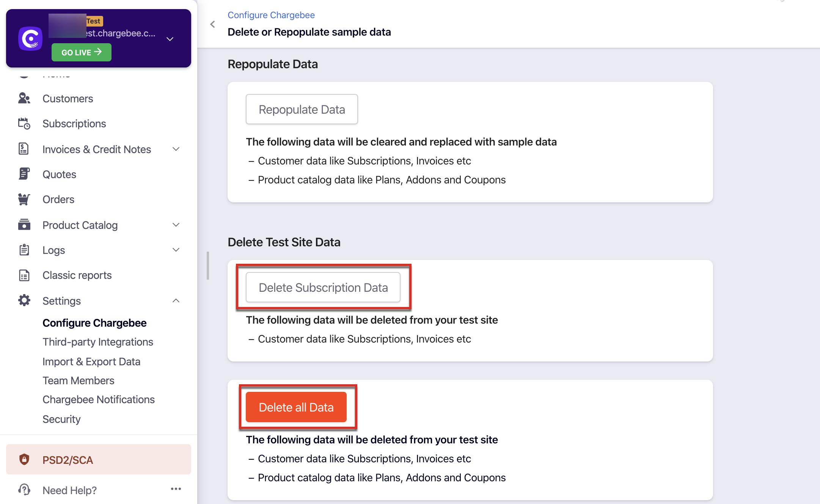820x504 pixels.
Task: Click the sidebar scrollbar handle
Action: [x=208, y=266]
